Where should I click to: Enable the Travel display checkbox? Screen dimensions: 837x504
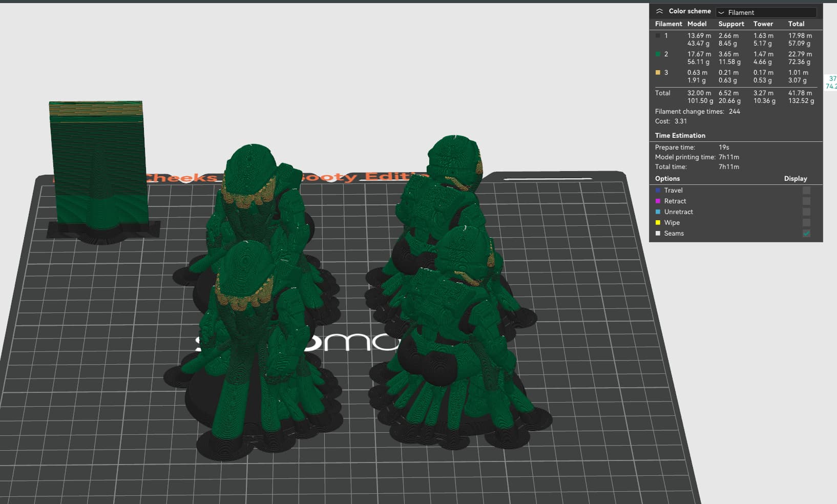[x=806, y=190]
